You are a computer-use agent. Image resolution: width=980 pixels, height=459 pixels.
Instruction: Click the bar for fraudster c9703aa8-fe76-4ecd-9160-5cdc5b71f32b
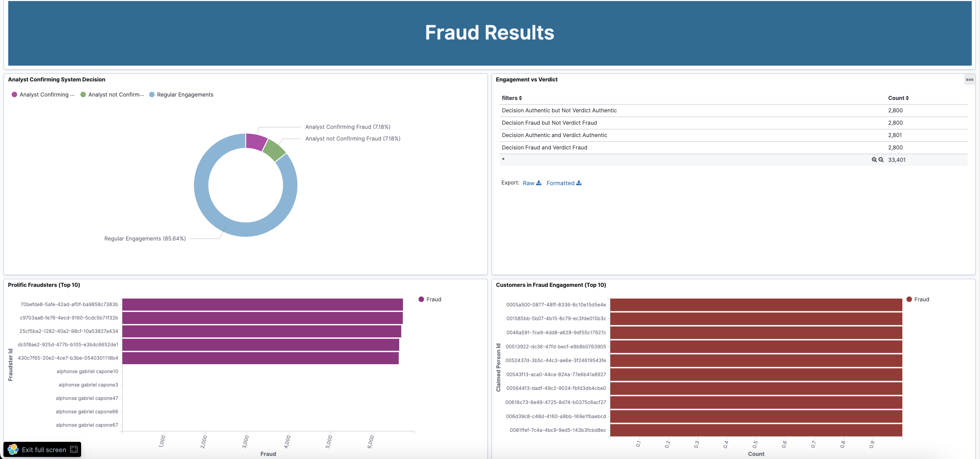click(x=263, y=318)
